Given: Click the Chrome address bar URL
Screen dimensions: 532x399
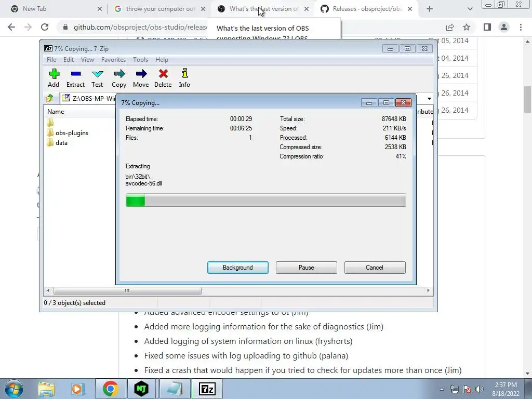Looking at the screenshot, I should click(x=140, y=27).
